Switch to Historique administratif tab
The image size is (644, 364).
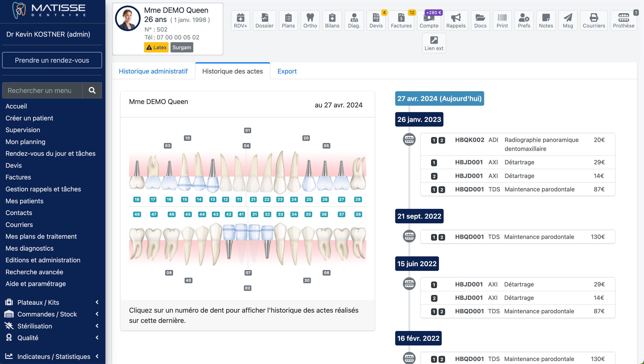tap(153, 71)
